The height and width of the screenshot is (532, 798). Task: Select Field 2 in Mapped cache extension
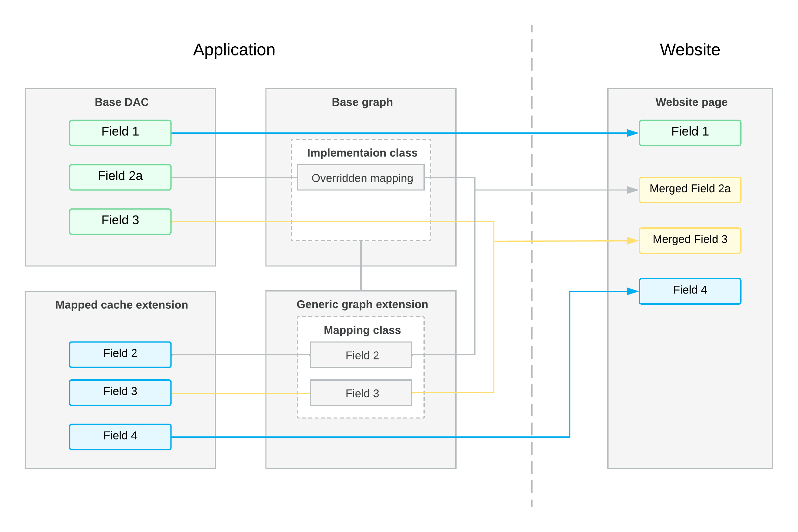(120, 355)
